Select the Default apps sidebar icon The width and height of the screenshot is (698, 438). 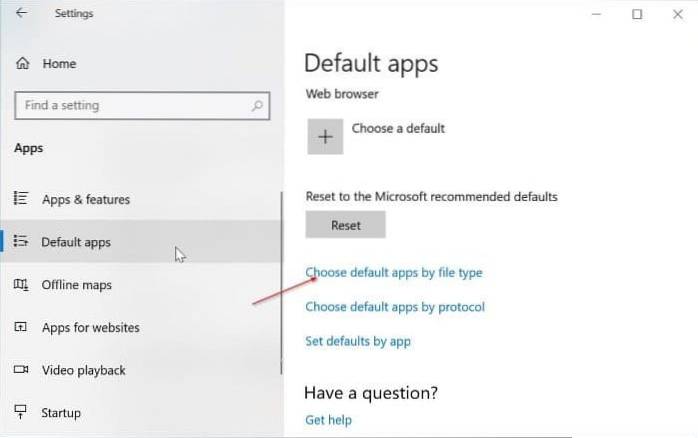(x=21, y=242)
